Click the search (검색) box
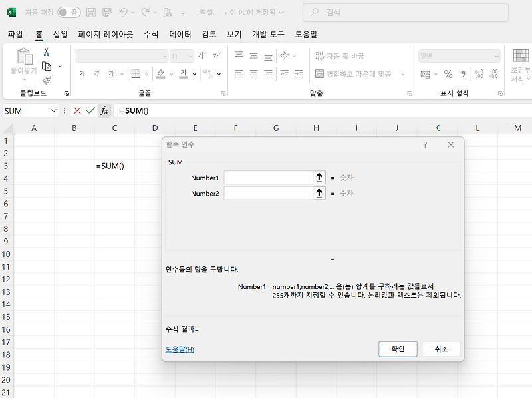 click(406, 13)
